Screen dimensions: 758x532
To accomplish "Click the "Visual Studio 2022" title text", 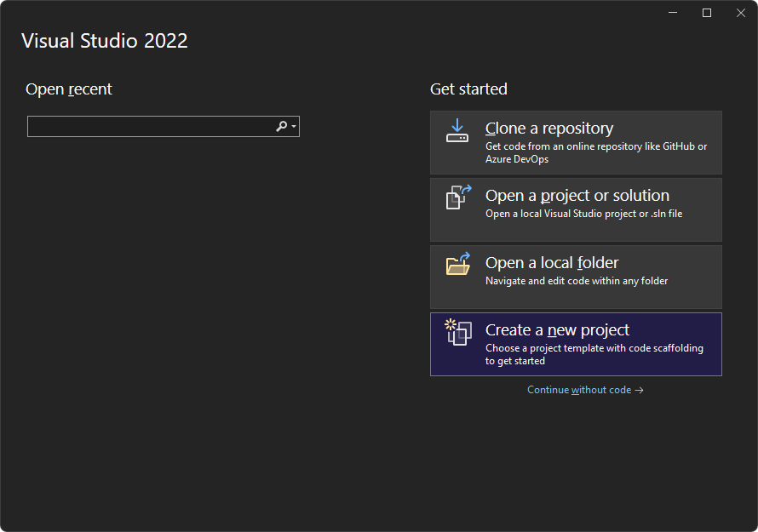I will point(104,40).
